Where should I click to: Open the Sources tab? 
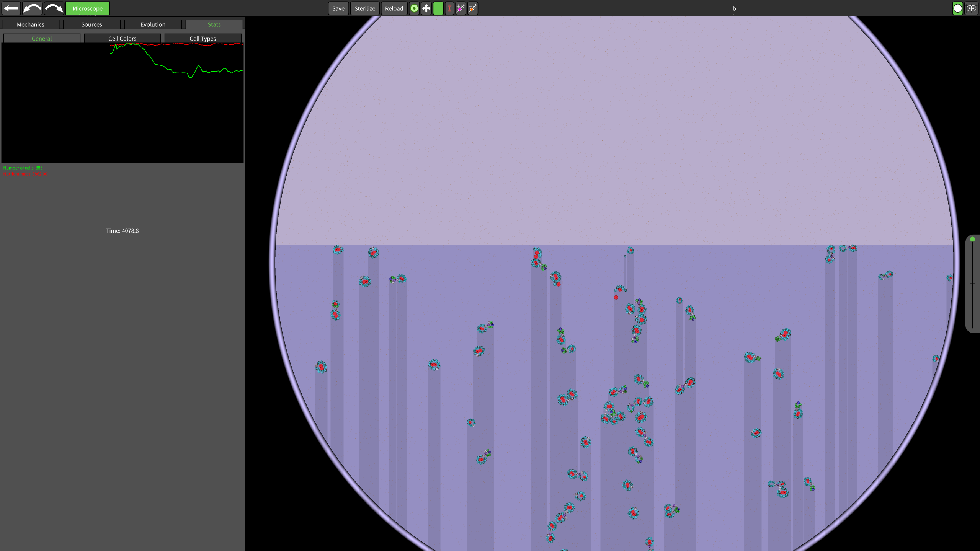(92, 24)
